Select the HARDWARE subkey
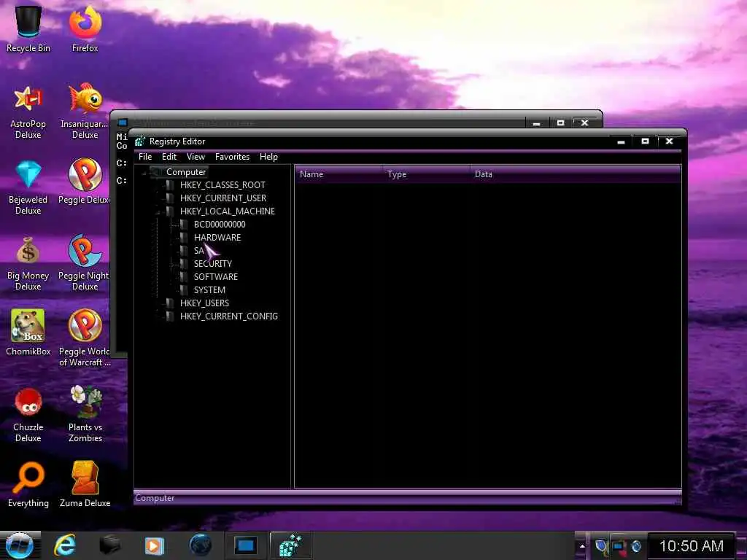The image size is (747, 560). pos(217,237)
